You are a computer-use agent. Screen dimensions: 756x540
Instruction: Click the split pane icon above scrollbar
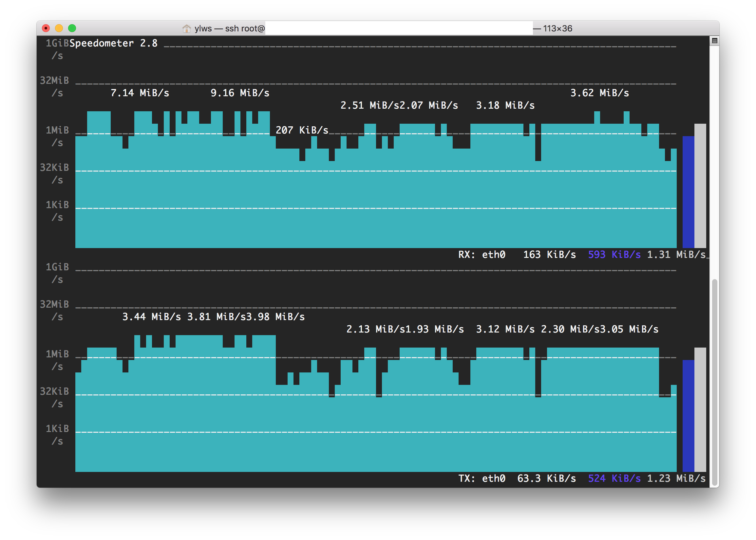tap(714, 41)
